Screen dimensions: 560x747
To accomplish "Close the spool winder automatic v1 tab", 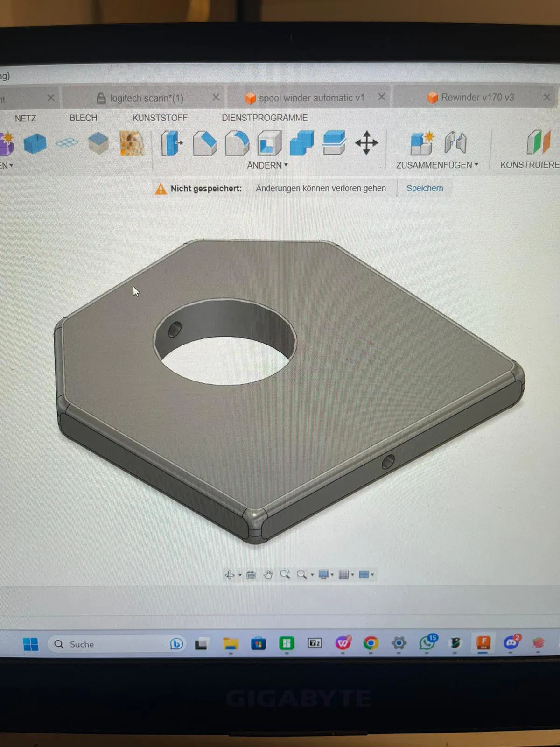I will 381,97.
